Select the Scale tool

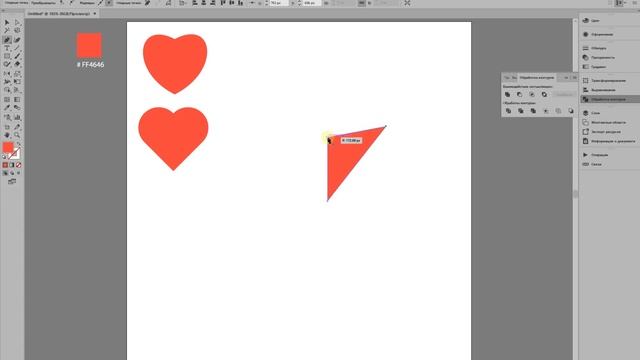17,73
